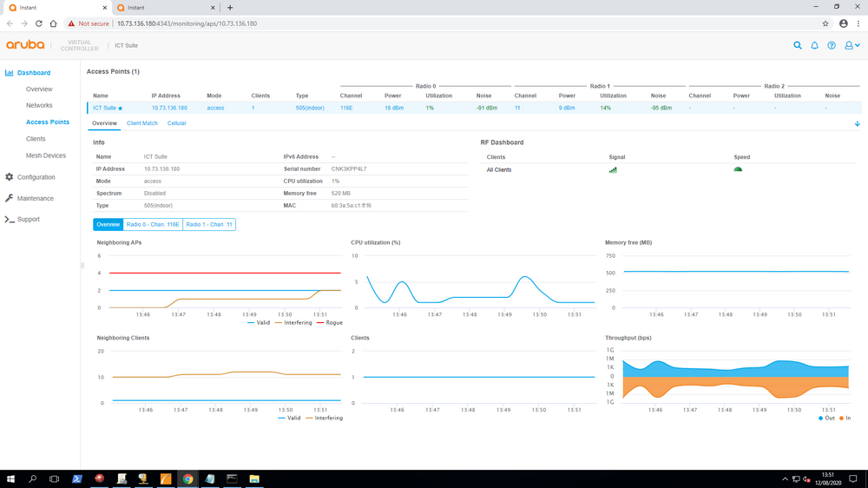Open the Clients page in sidebar
Viewport: 868px width, 488px height.
point(36,139)
